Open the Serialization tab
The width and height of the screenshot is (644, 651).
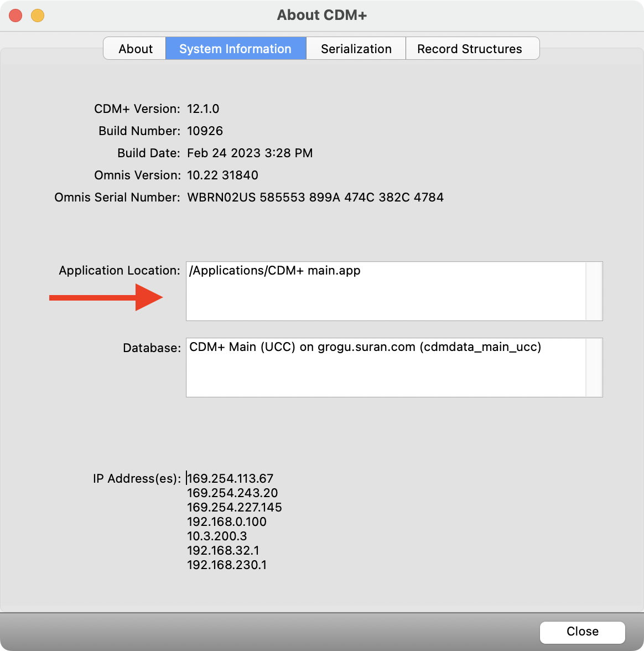tap(356, 48)
